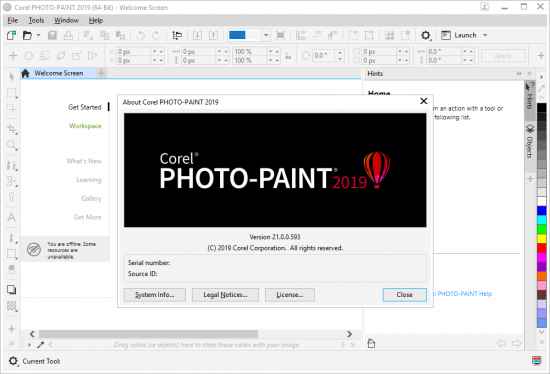Click the first 100 % scale field
The width and height of the screenshot is (550, 374).
coord(249,52)
